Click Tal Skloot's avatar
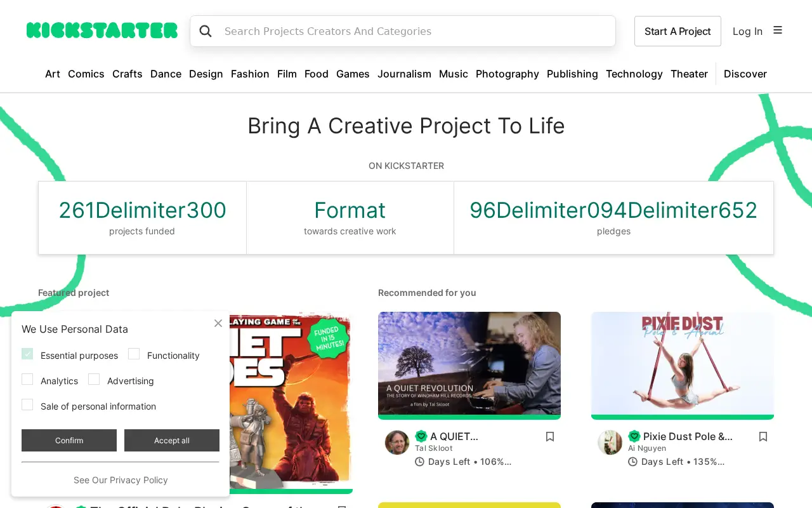Screen dimensions: 812x508 click(397, 443)
